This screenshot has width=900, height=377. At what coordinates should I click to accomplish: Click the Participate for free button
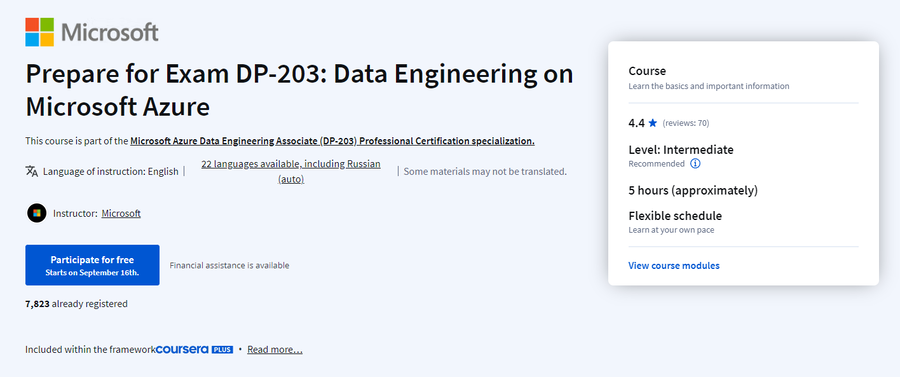click(92, 265)
